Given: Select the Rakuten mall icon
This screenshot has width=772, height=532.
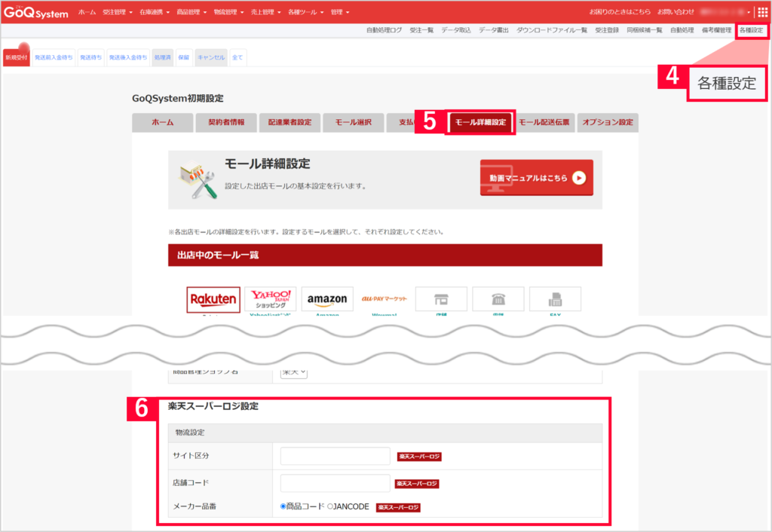Looking at the screenshot, I should tap(213, 298).
